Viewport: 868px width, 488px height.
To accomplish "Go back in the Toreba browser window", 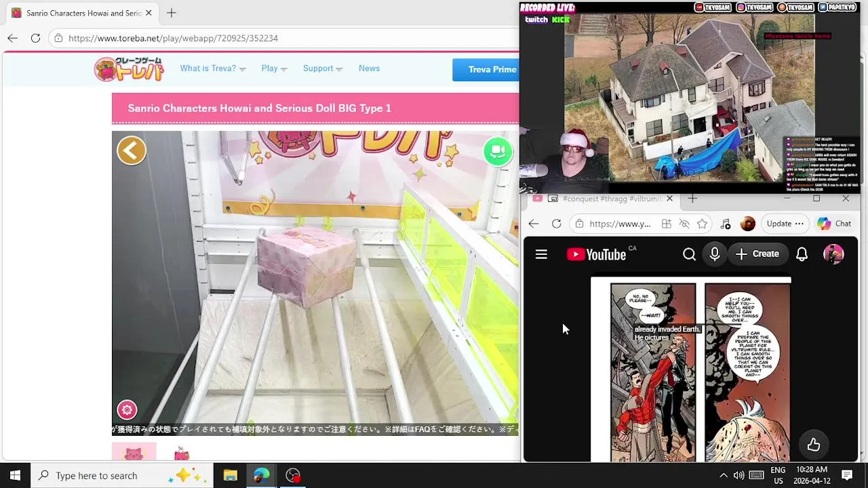I will (x=13, y=38).
